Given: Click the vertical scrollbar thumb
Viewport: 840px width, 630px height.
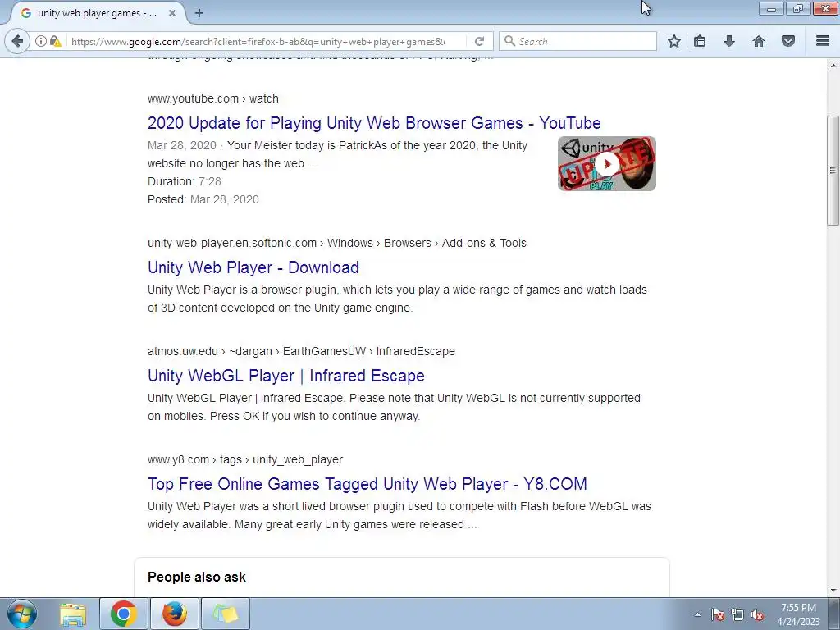Looking at the screenshot, I should coord(833,171).
